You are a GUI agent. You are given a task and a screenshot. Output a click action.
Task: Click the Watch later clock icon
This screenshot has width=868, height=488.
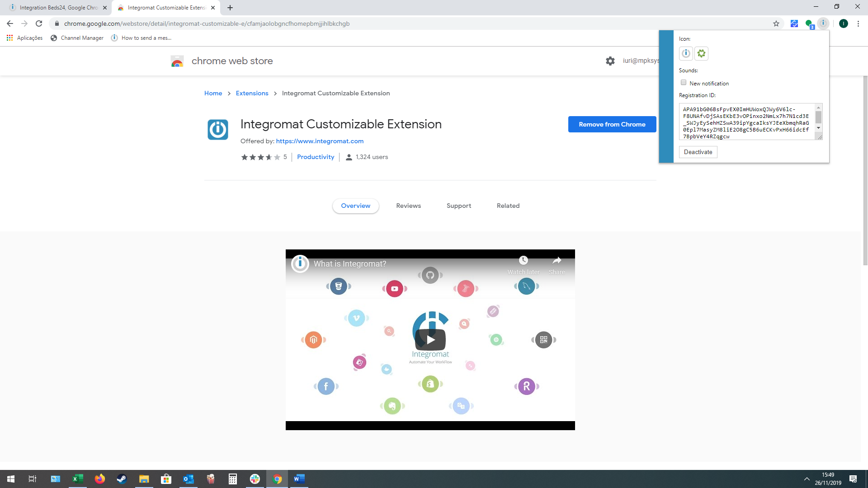523,260
